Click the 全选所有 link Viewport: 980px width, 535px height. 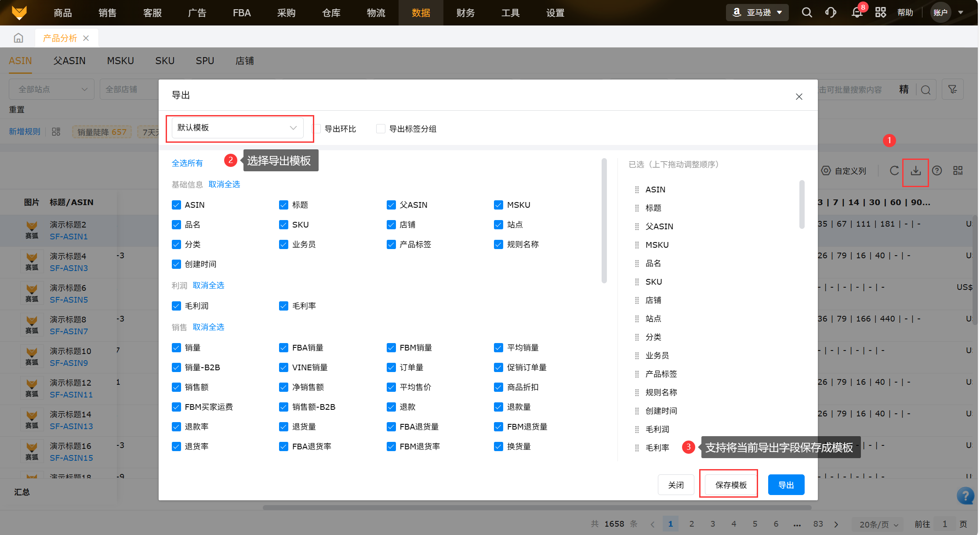click(x=187, y=163)
